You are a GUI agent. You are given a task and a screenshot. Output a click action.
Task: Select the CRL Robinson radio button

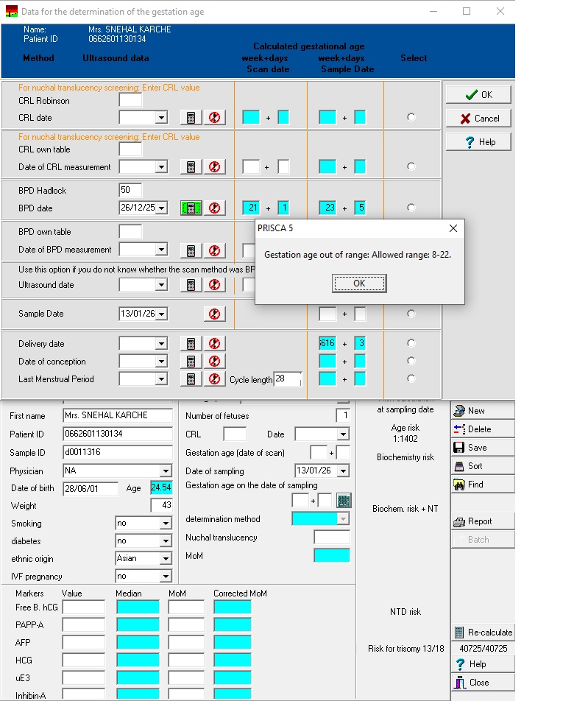411,117
